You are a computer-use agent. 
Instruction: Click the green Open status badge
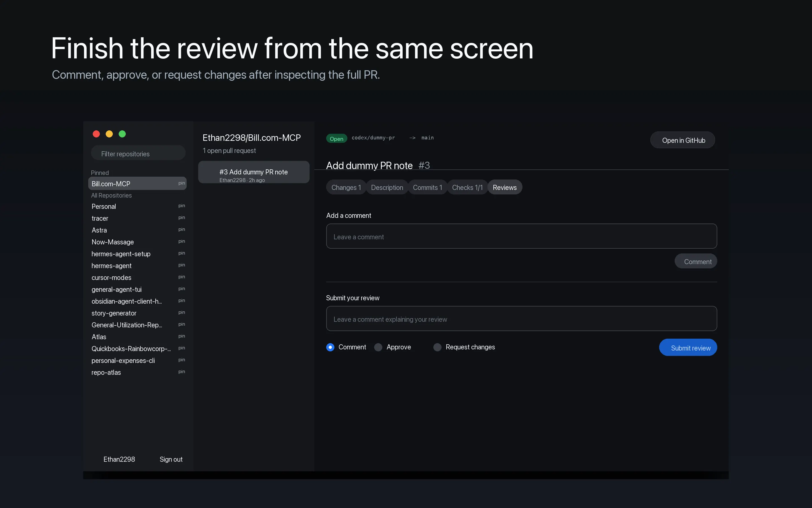pyautogui.click(x=337, y=138)
